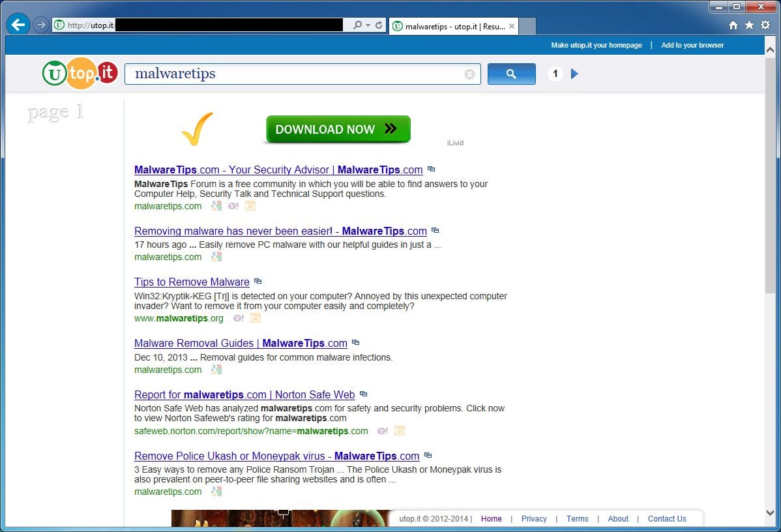Expand the address bar autocomplete dropdown arrow

[368, 25]
